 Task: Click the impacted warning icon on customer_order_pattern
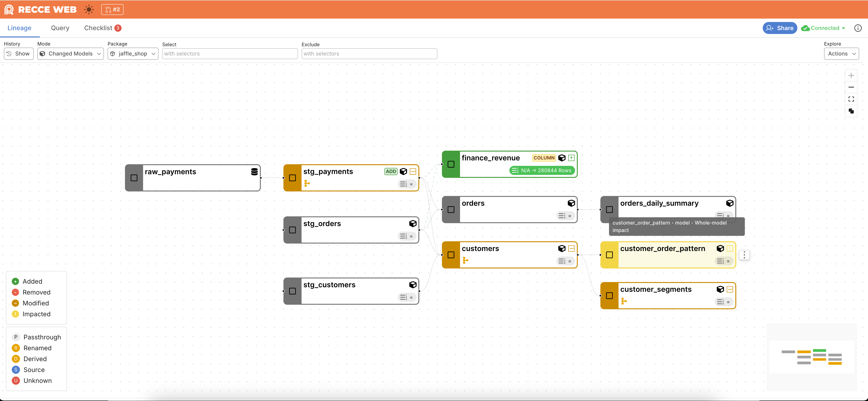[730, 249]
